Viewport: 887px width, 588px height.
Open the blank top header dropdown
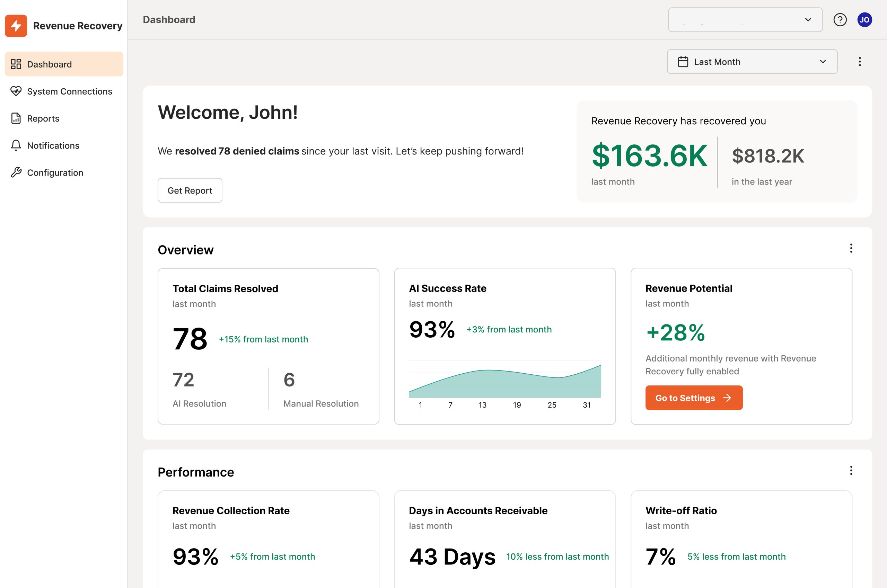coord(745,19)
